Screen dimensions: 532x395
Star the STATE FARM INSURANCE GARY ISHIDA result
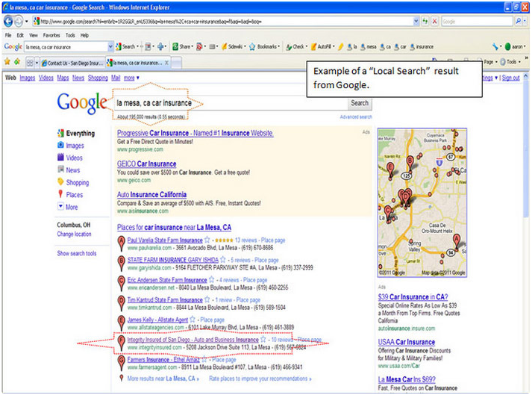click(x=223, y=260)
